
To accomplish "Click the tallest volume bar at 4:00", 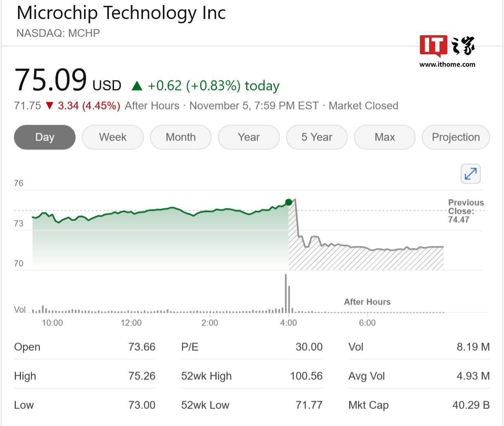I will click(x=286, y=294).
